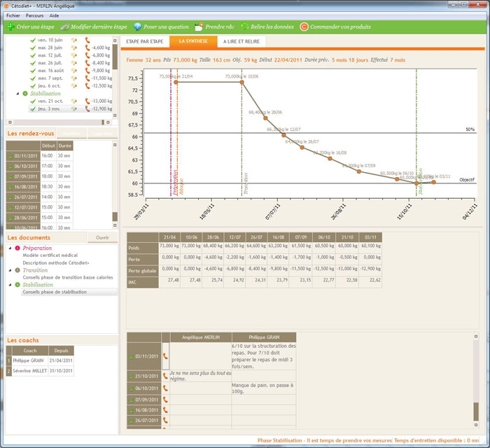
Task: Click the Perte globale row header
Action: 143,271
